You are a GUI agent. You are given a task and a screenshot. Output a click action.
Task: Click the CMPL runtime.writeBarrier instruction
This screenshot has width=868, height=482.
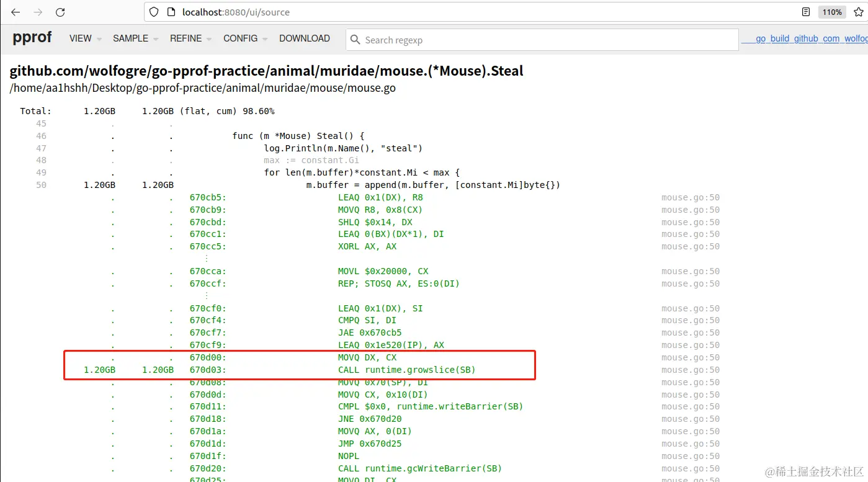click(x=431, y=406)
